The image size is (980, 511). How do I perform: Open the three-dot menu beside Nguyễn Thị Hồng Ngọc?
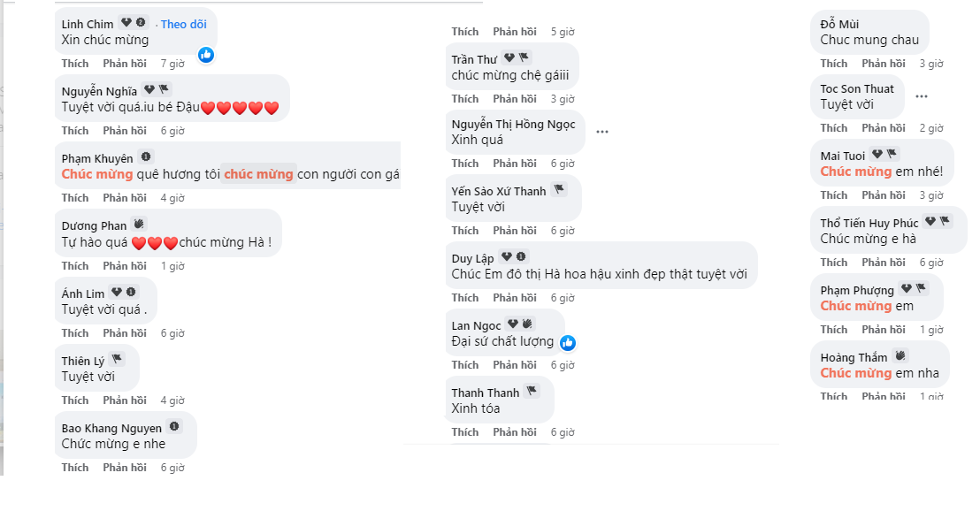[x=602, y=132]
